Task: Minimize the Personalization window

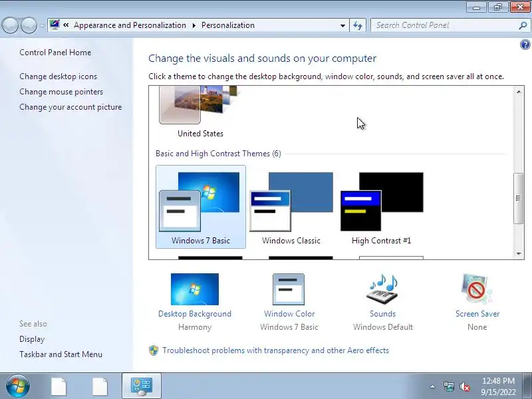Action: pos(476,7)
